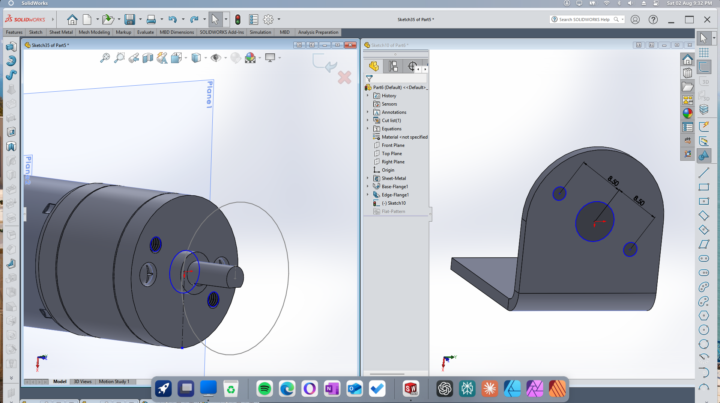Viewport: 720px width, 403px height.
Task: Expand the Base-Flange1 feature node
Action: [x=367, y=186]
